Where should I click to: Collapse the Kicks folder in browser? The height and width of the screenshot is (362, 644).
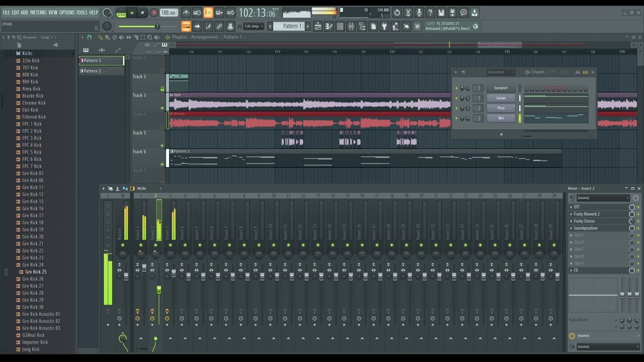click(x=27, y=53)
